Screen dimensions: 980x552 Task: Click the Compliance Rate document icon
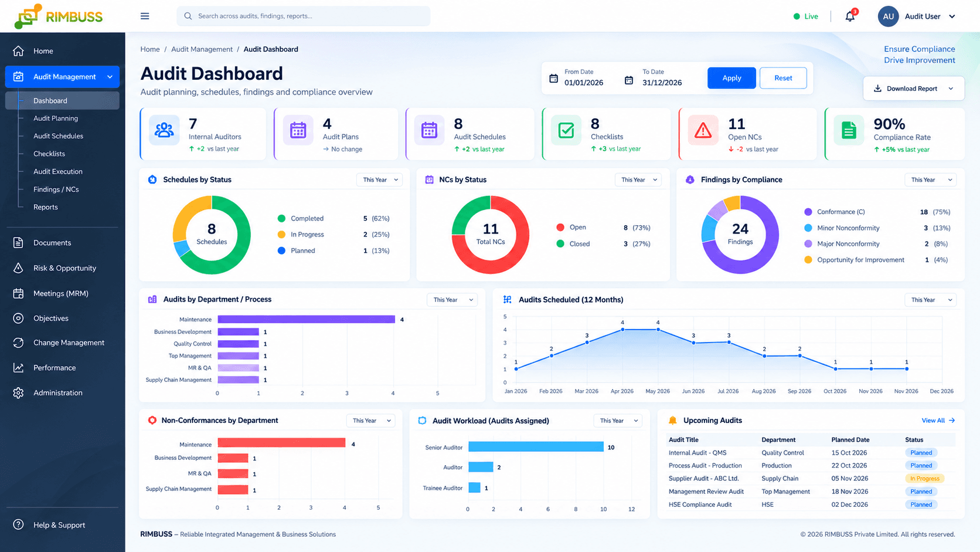(x=849, y=130)
